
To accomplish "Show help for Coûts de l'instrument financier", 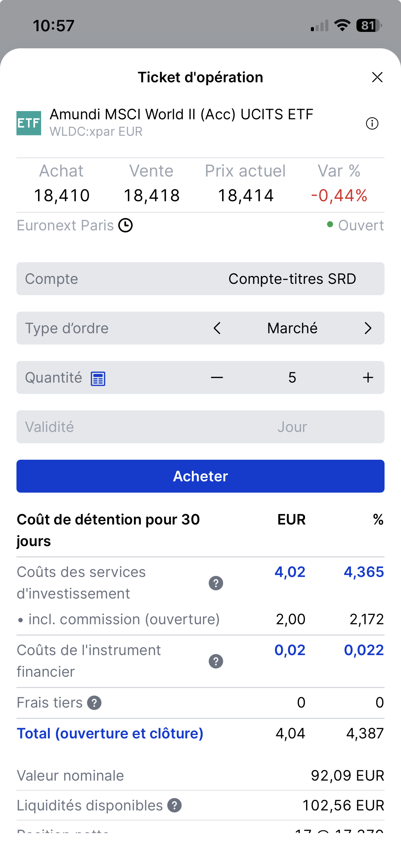I will (216, 661).
